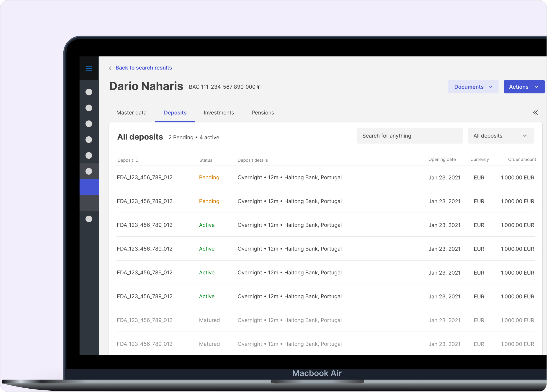547x392 pixels.
Task: Open the Documents dropdown
Action: [473, 87]
